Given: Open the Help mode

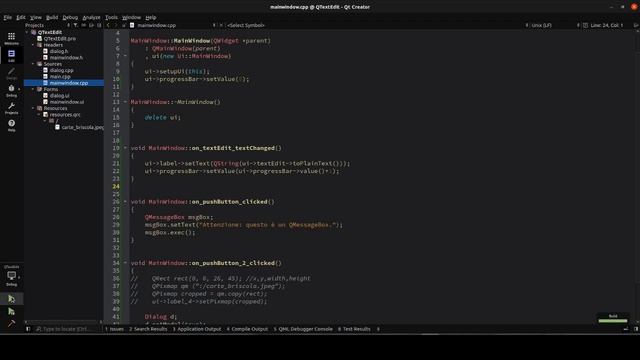Looking at the screenshot, I should 11,125.
